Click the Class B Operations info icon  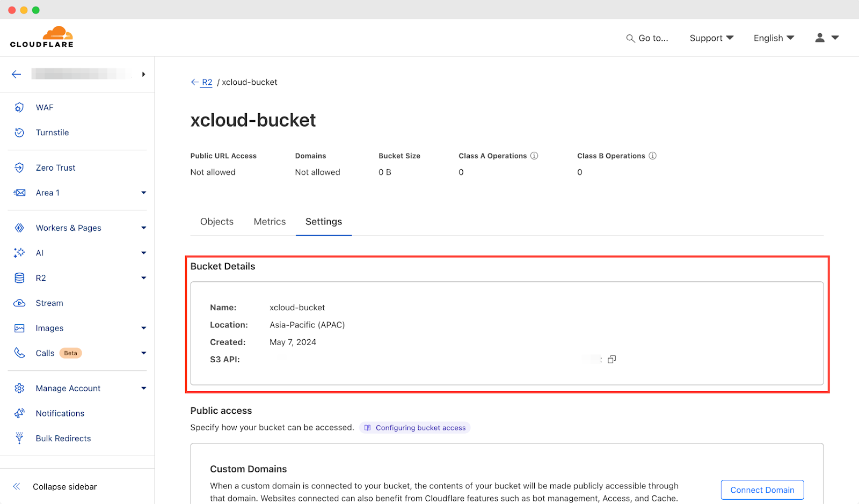652,156
